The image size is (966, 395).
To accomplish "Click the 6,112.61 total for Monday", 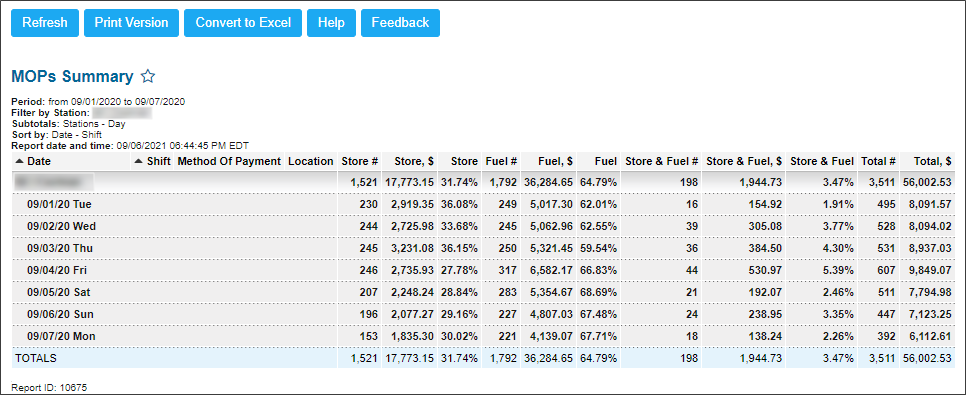I will pos(929,336).
